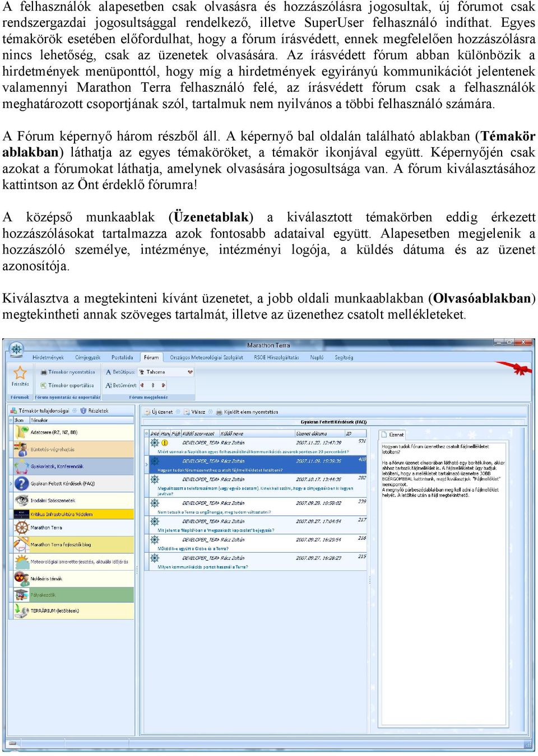
Task: Select the FAQ question mark icon
Action: [x=21, y=483]
